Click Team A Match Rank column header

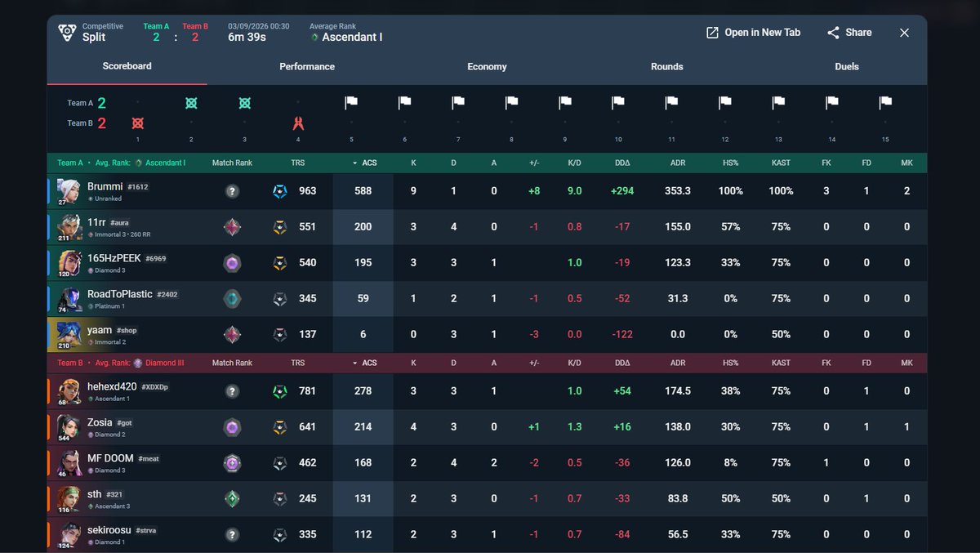point(232,163)
